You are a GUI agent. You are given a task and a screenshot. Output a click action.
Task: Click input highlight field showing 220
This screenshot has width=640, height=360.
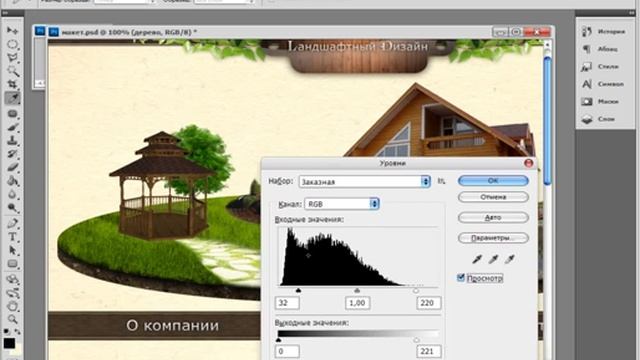[428, 303]
